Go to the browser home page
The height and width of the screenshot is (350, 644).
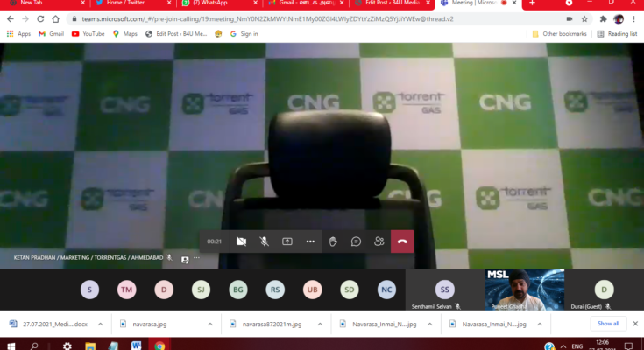pos(55,19)
